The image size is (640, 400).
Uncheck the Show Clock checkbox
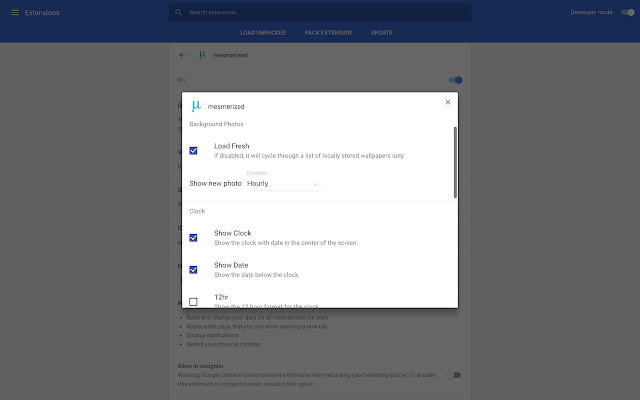[x=193, y=238]
